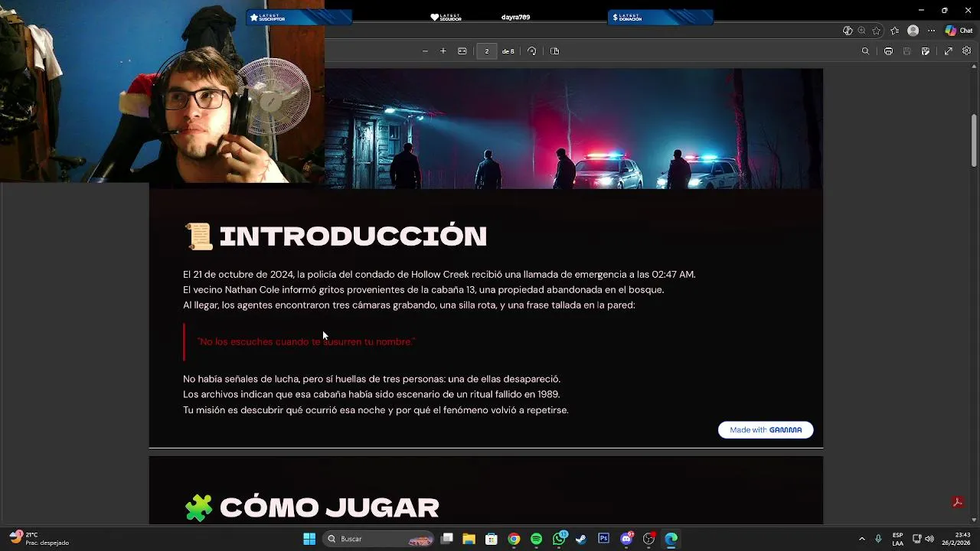Open Photoshop from the taskbar
Screen dimensions: 980x551
pos(603,539)
